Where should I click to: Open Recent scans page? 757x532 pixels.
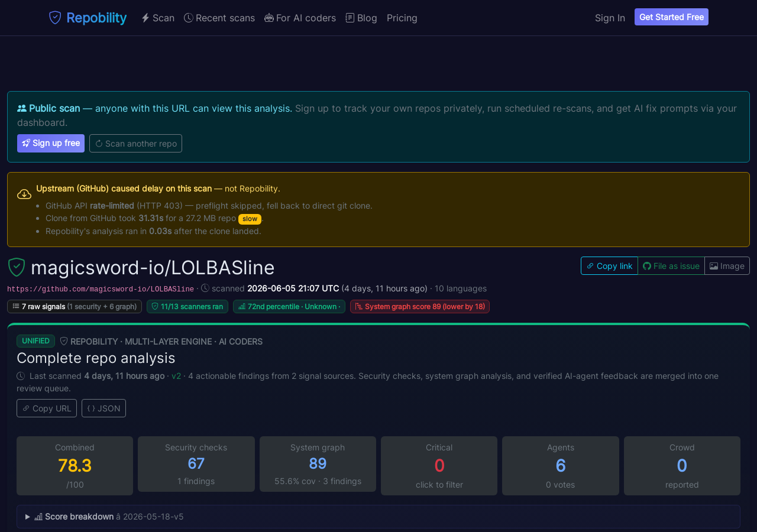[x=219, y=18]
